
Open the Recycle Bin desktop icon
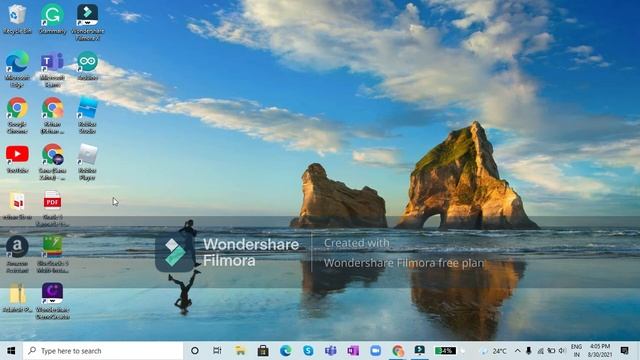[x=17, y=19]
